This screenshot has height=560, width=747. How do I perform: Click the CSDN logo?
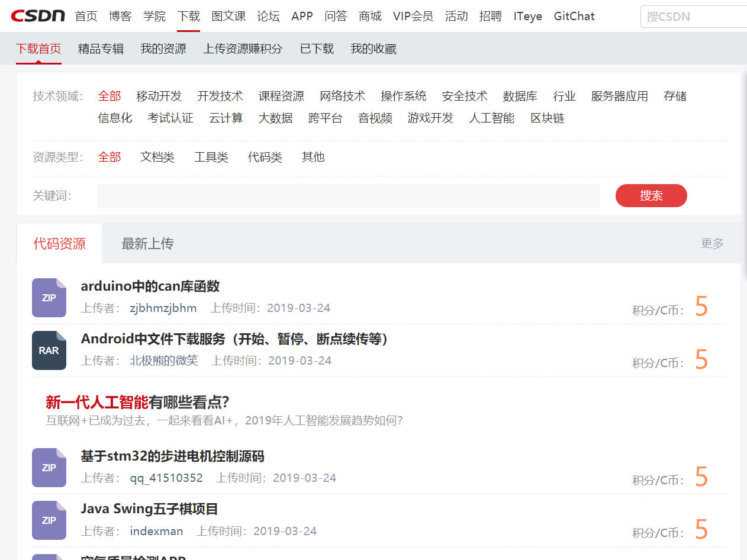pos(38,16)
